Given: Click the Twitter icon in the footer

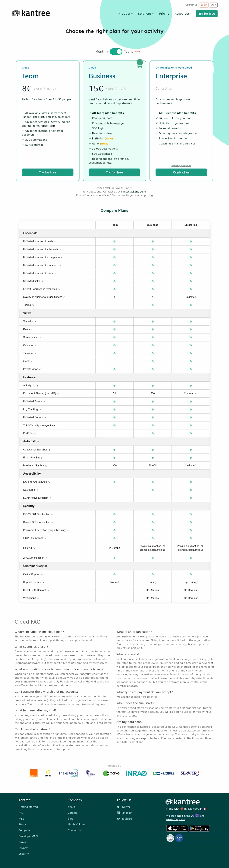Looking at the screenshot, I should 118,807.
